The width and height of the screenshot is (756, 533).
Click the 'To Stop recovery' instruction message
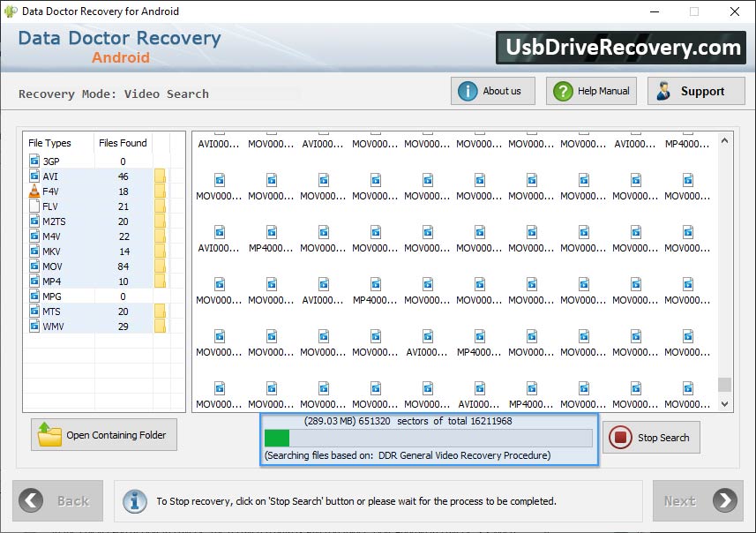tap(356, 501)
